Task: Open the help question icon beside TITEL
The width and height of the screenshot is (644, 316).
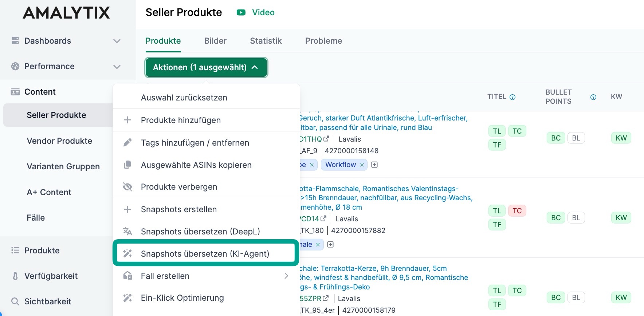Action: pyautogui.click(x=513, y=96)
